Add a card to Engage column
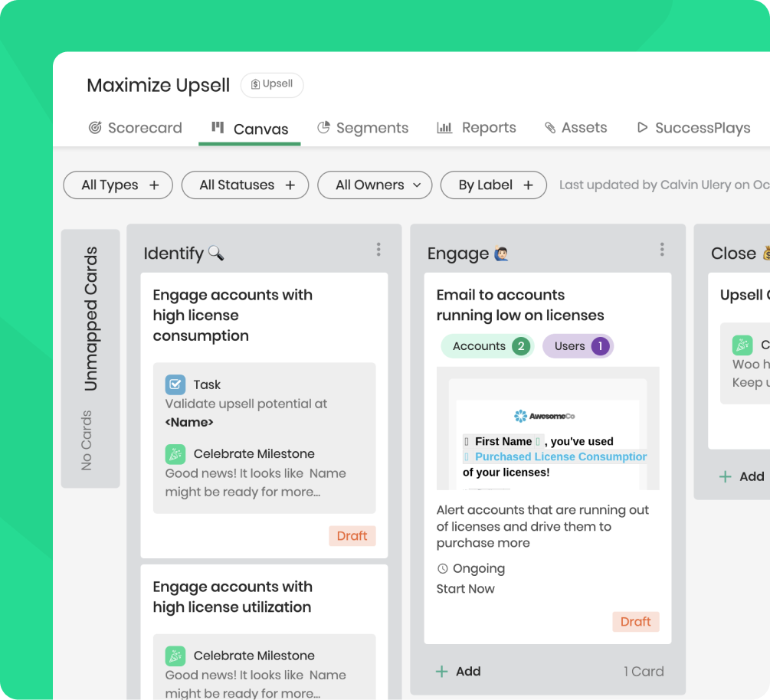 click(x=458, y=672)
